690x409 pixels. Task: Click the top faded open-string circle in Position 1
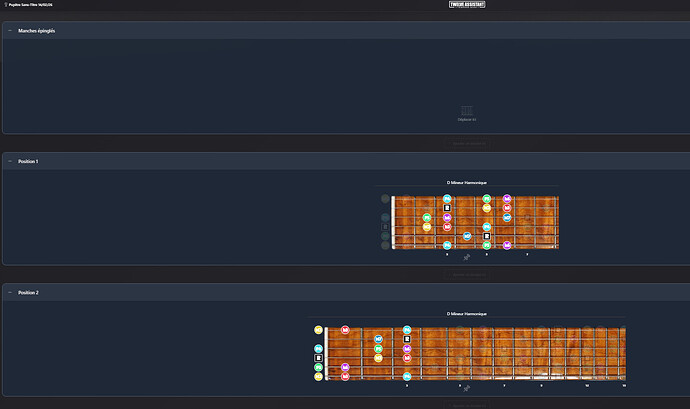point(385,199)
